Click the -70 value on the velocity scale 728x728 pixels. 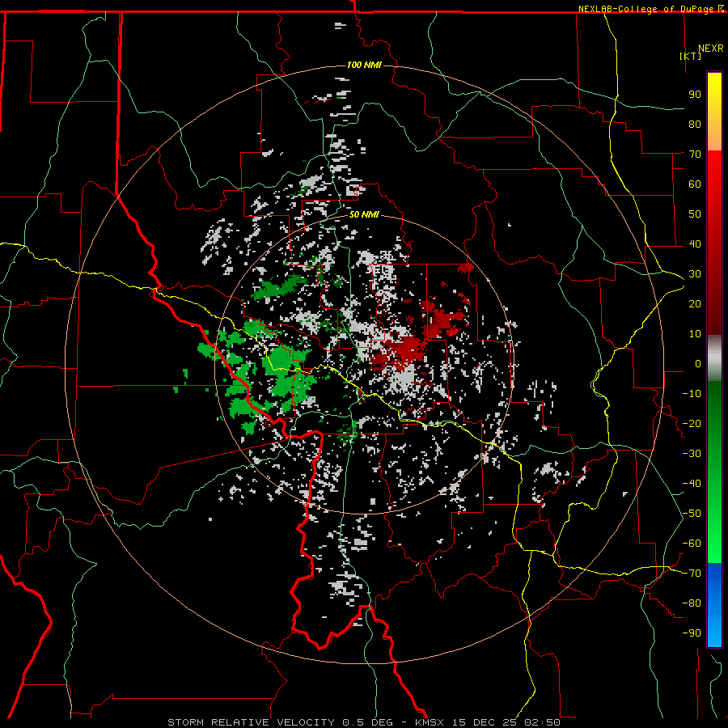pos(692,574)
